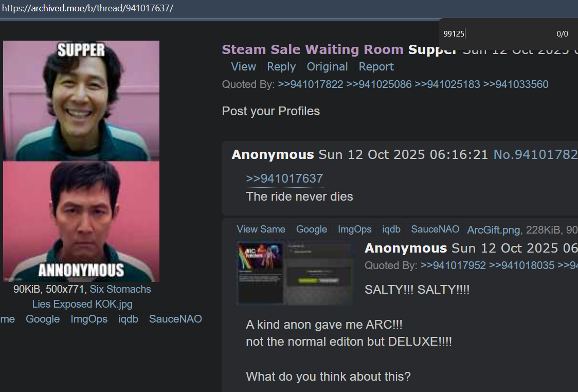Image resolution: width=578 pixels, height=392 pixels.
Task: Follow quoted-by link >>941025183
Action: coord(447,84)
